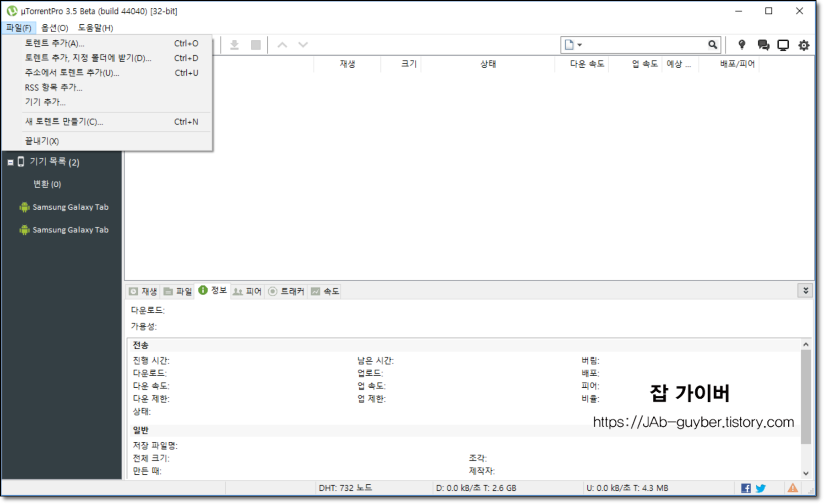Collapse the detail pane double-chevron button
This screenshot has width=824, height=504.
pos(805,291)
